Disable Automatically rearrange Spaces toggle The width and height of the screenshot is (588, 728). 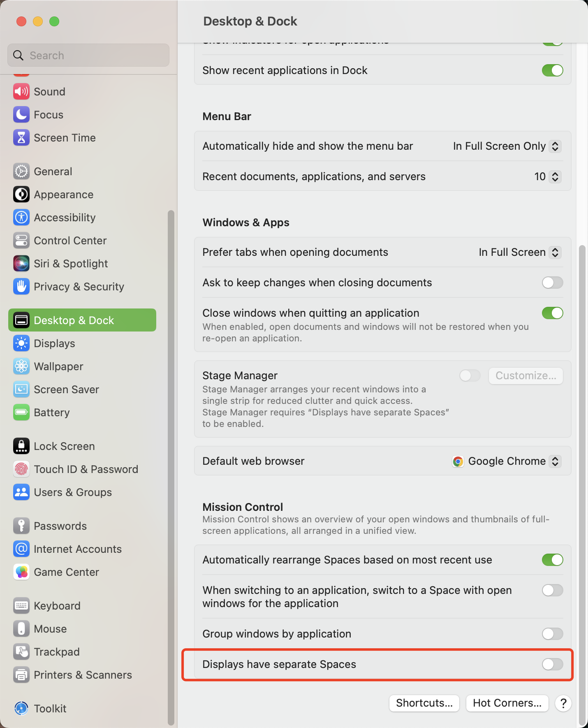pyautogui.click(x=552, y=560)
